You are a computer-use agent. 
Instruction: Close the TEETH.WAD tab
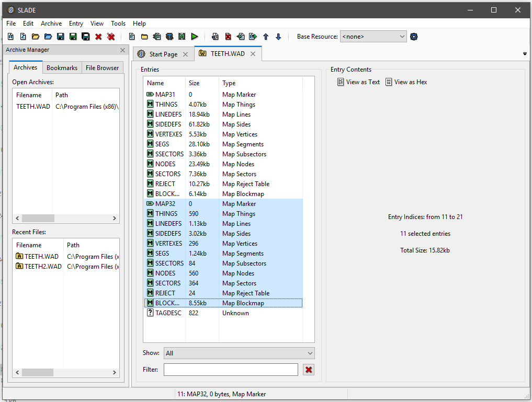click(x=253, y=54)
